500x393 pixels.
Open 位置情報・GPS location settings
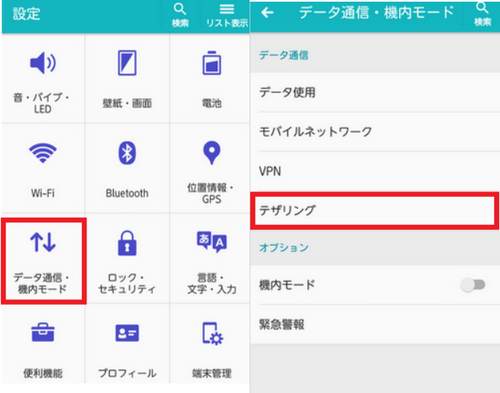210,168
